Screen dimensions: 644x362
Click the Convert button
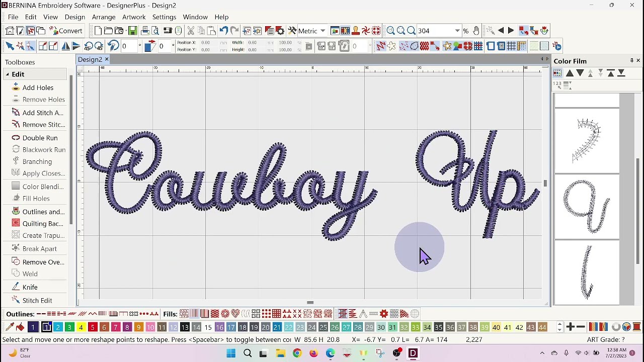(x=65, y=31)
